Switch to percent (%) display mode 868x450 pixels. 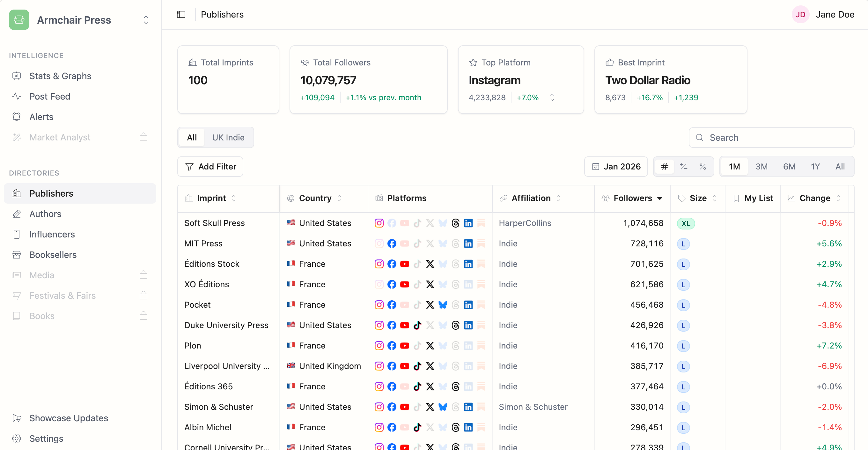pyautogui.click(x=702, y=167)
